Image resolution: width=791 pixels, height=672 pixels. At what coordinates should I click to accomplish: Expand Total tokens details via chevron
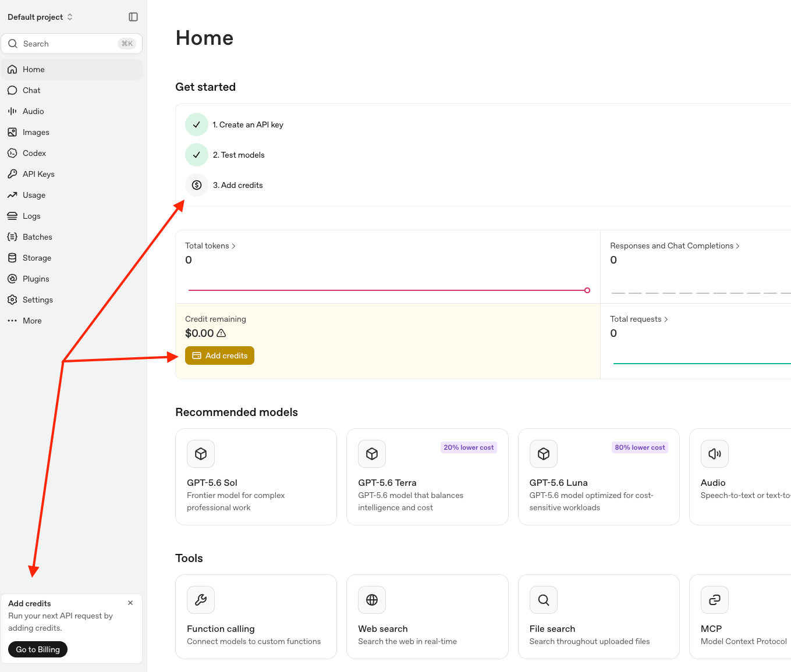click(233, 246)
